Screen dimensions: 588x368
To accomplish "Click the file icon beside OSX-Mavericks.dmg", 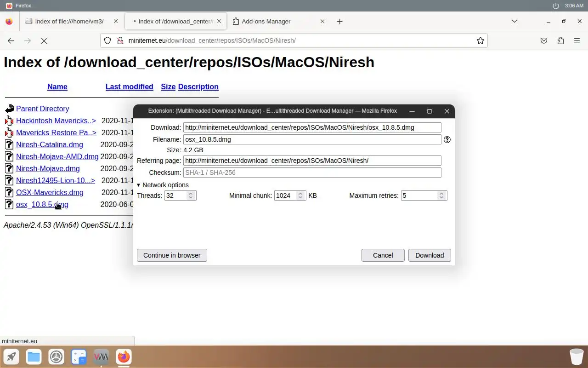I will tap(10, 193).
